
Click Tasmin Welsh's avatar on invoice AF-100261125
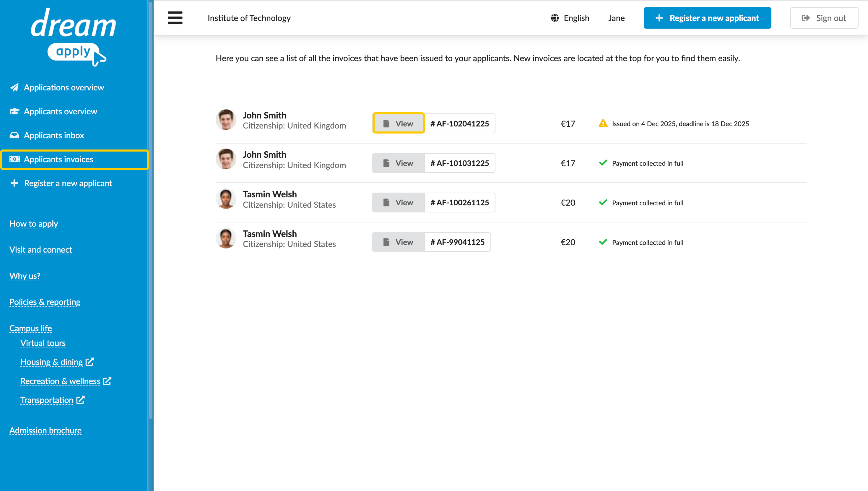click(x=226, y=199)
